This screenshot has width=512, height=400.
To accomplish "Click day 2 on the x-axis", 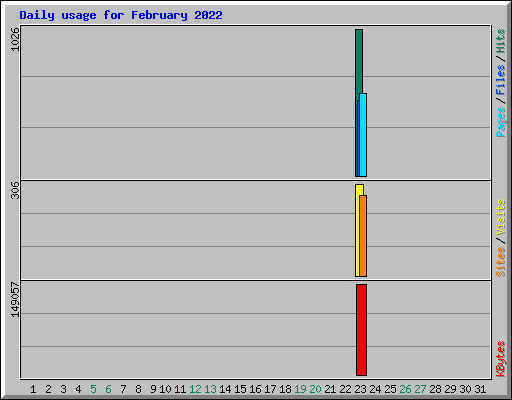I will [48, 389].
